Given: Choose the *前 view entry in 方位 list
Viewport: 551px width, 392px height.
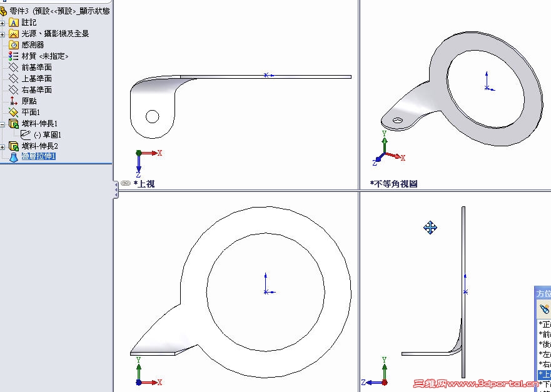Looking at the screenshot, I should [544, 334].
